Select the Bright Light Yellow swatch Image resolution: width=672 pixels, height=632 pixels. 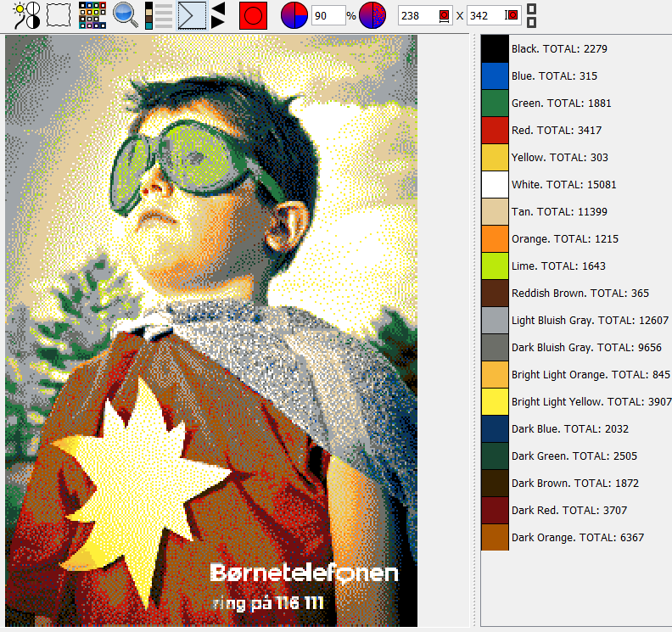pyautogui.click(x=495, y=402)
